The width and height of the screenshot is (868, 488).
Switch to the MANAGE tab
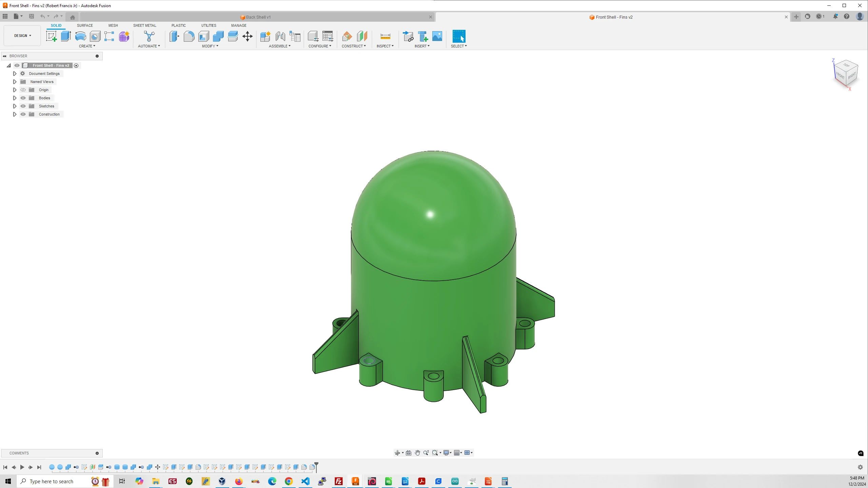click(x=239, y=25)
